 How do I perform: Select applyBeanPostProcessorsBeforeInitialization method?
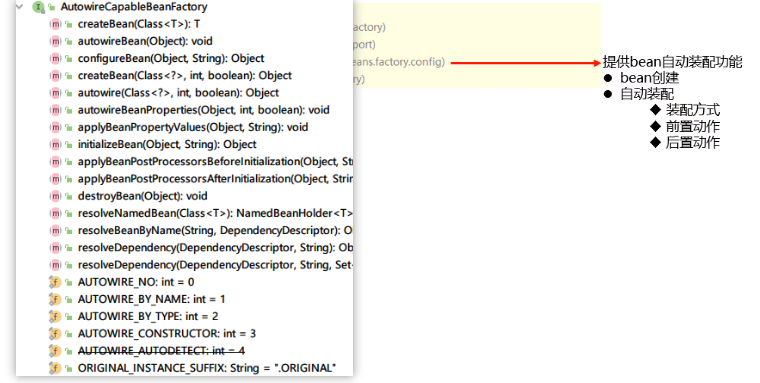pos(215,161)
